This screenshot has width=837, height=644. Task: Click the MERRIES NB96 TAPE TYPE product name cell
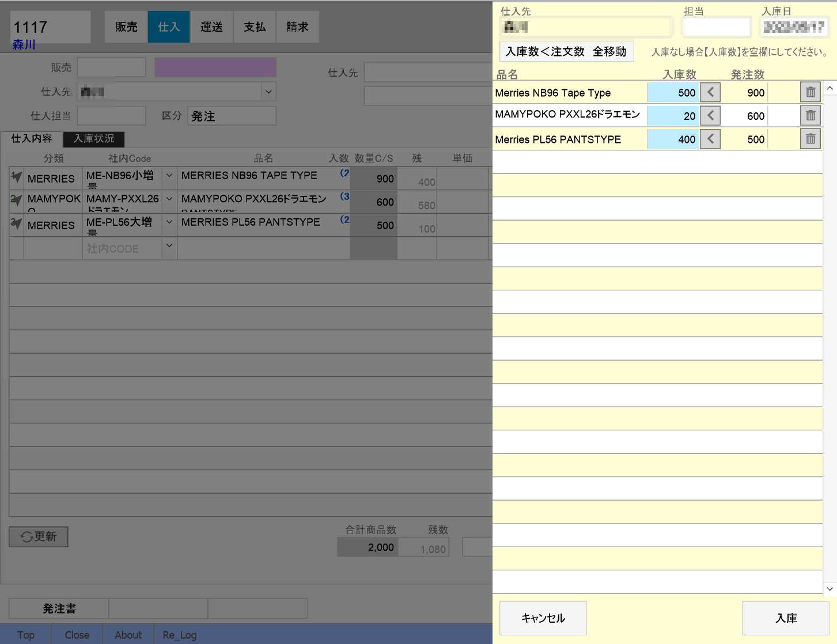(263, 178)
